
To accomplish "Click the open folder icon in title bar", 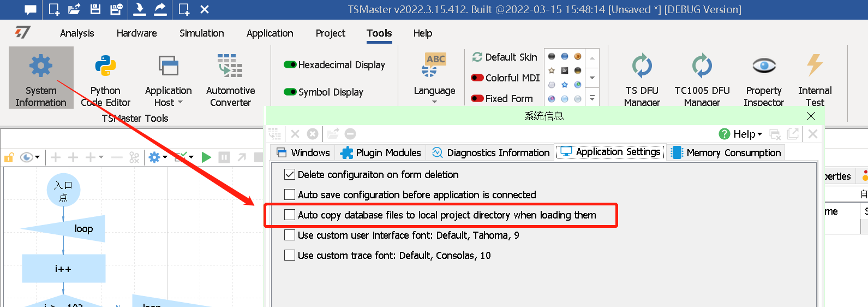I will coord(74,9).
